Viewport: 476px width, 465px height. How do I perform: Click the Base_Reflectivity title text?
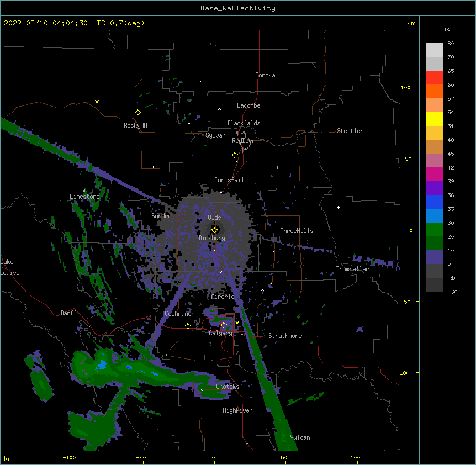[x=238, y=8]
